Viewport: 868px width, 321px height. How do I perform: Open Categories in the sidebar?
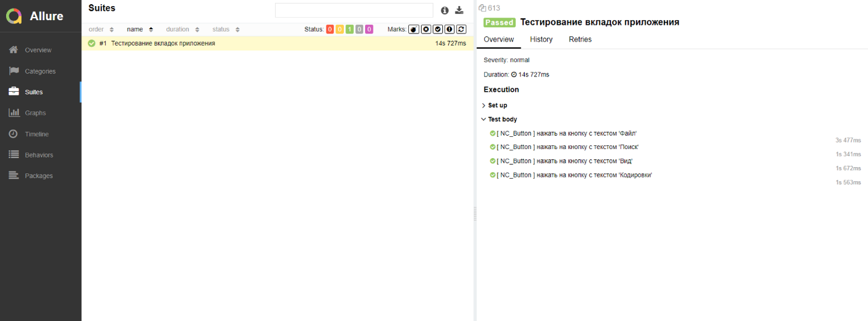(x=40, y=71)
